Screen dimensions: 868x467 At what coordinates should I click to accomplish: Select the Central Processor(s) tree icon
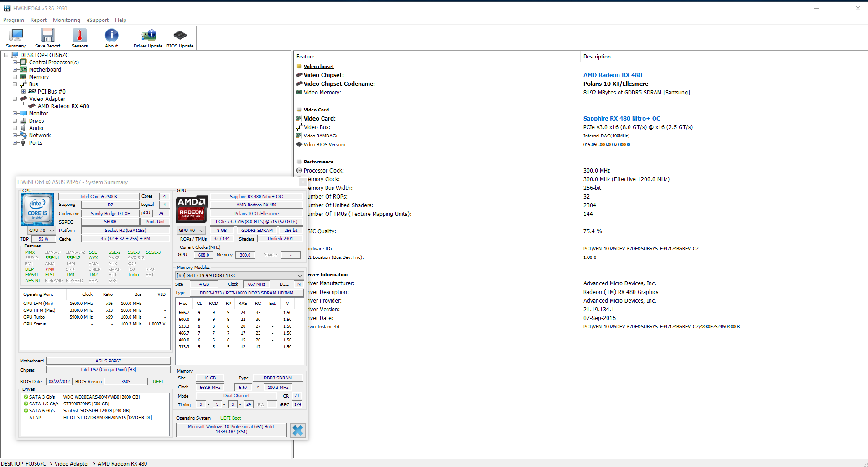23,63
